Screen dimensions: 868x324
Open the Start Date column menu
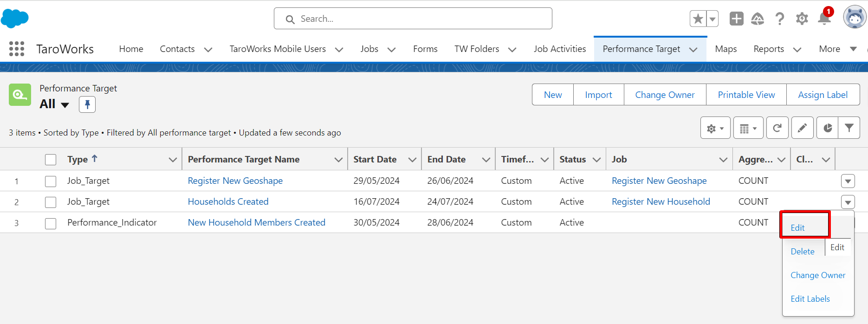click(x=412, y=160)
